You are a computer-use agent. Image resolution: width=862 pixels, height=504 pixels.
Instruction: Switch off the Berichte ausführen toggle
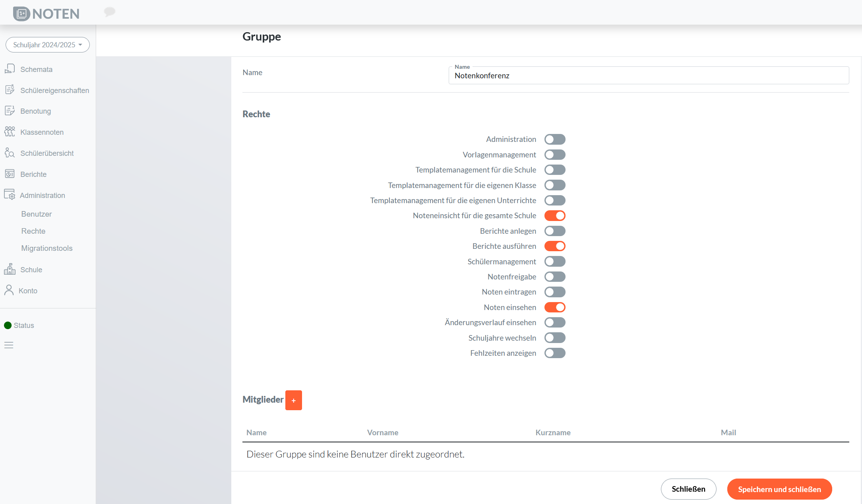pos(555,246)
